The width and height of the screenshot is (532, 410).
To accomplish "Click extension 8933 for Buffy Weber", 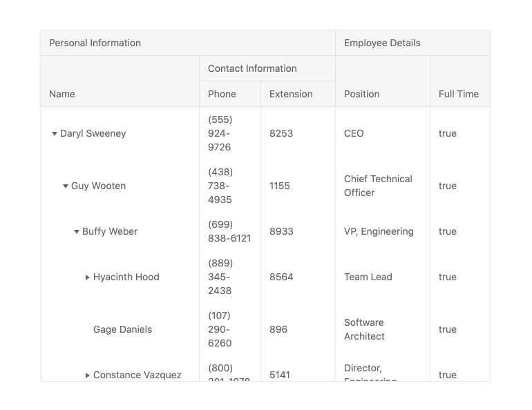I will point(281,231).
